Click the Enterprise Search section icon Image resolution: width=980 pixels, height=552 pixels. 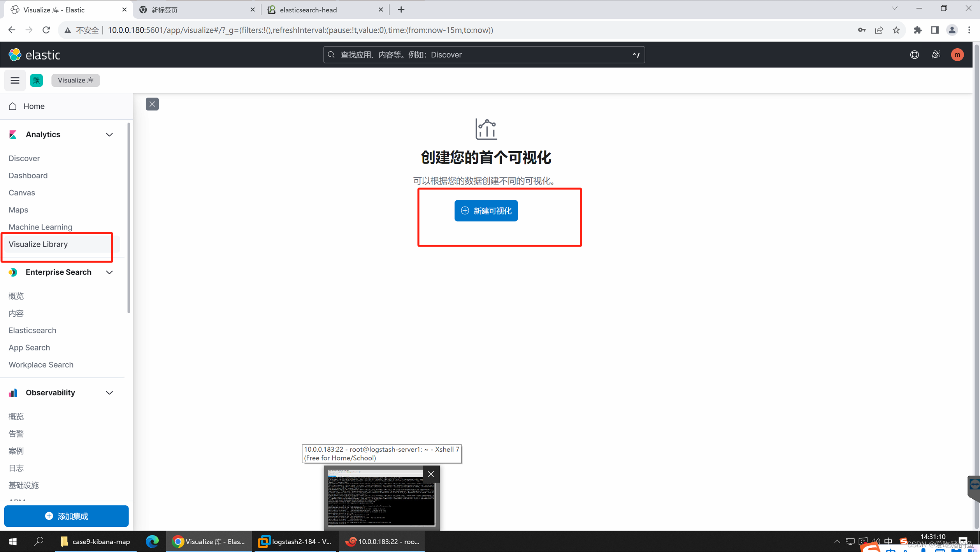tap(12, 272)
